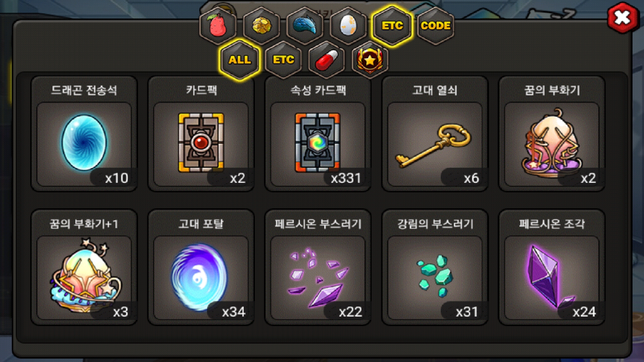Open the fruit food category tab

(218, 26)
